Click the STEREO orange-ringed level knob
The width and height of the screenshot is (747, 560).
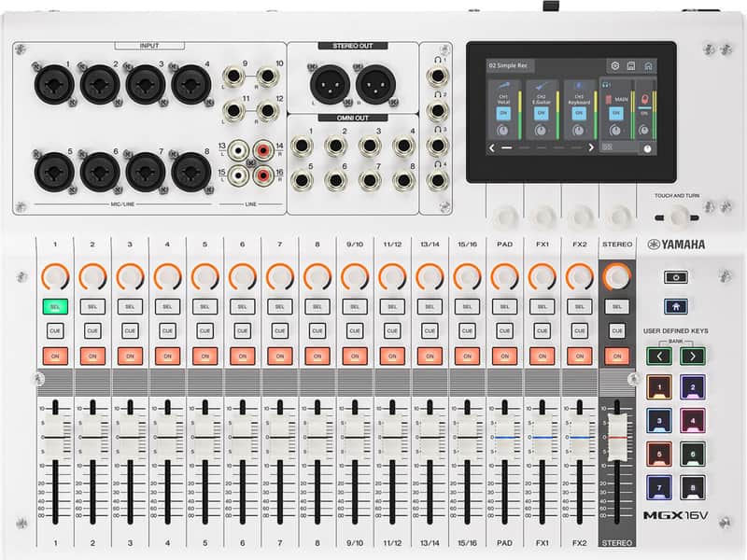(617, 276)
